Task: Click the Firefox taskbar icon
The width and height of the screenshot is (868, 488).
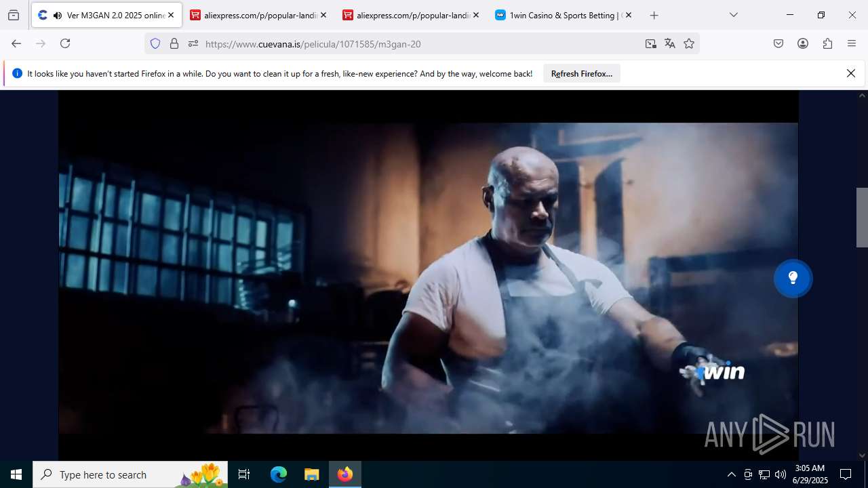Action: (345, 474)
